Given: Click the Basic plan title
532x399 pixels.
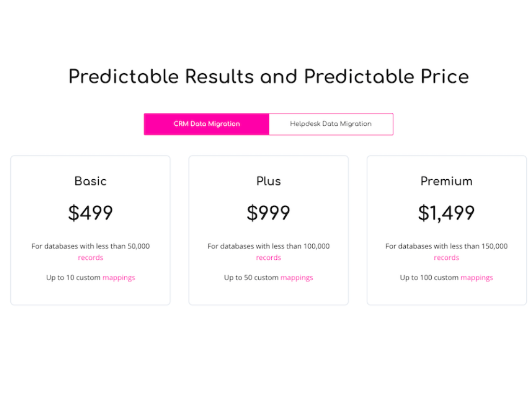Looking at the screenshot, I should pos(90,181).
